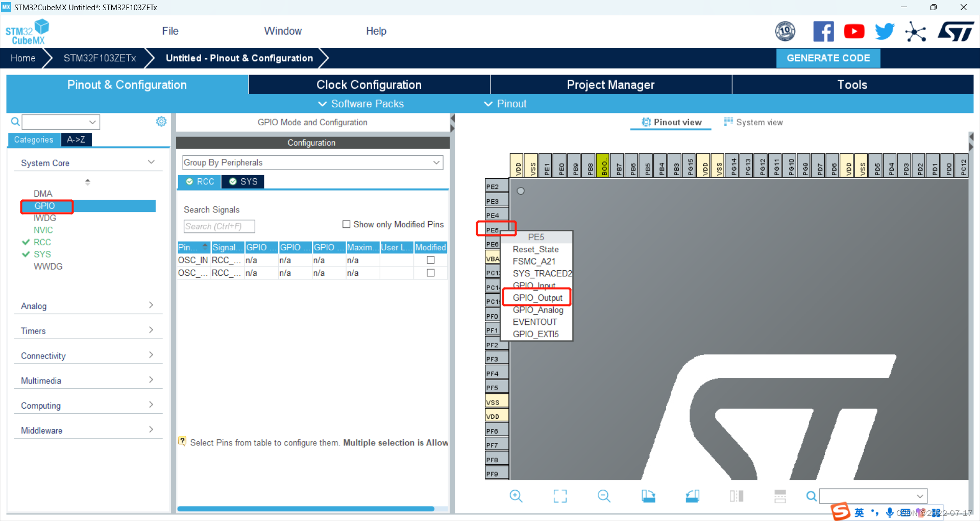The image size is (980, 521).
Task: Open the pin search combo box dropdown
Action: tap(920, 496)
